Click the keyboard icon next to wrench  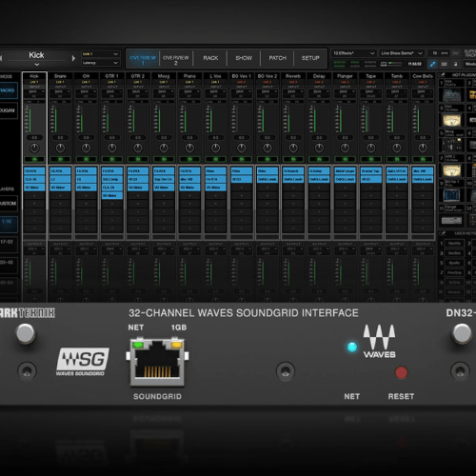point(444,64)
